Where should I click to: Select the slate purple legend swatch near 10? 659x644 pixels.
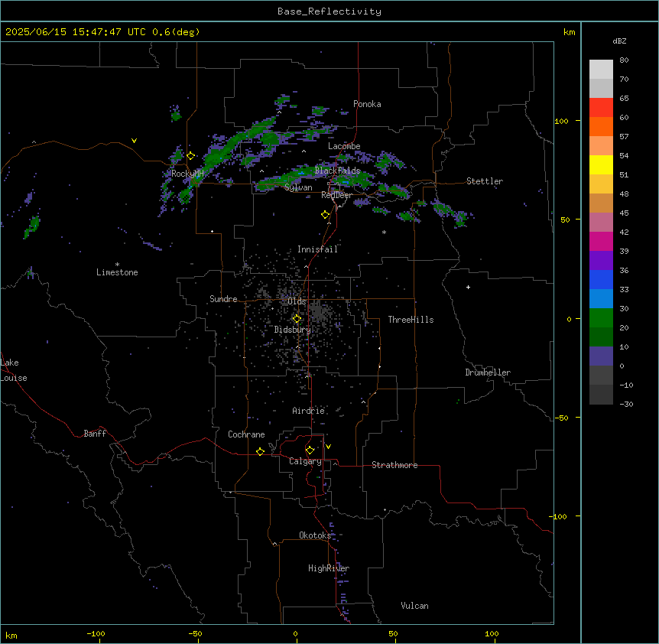pyautogui.click(x=601, y=356)
